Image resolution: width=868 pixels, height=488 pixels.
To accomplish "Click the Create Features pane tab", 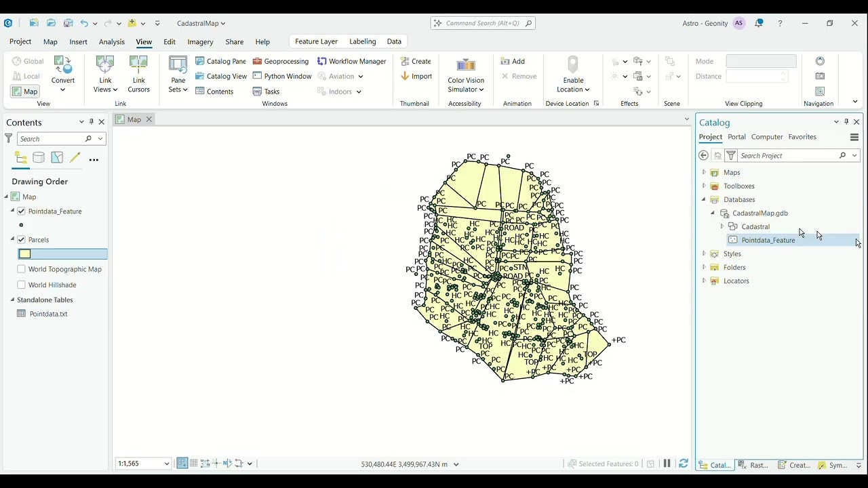I will [795, 465].
